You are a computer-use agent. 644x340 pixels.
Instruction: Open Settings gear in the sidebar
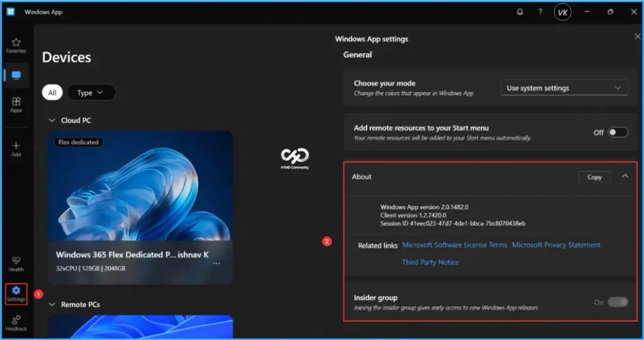16,294
